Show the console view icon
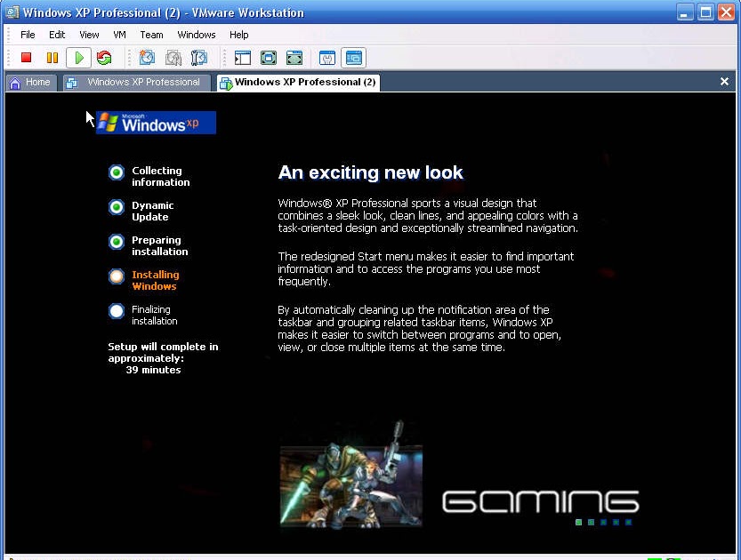This screenshot has width=741, height=560. (353, 58)
